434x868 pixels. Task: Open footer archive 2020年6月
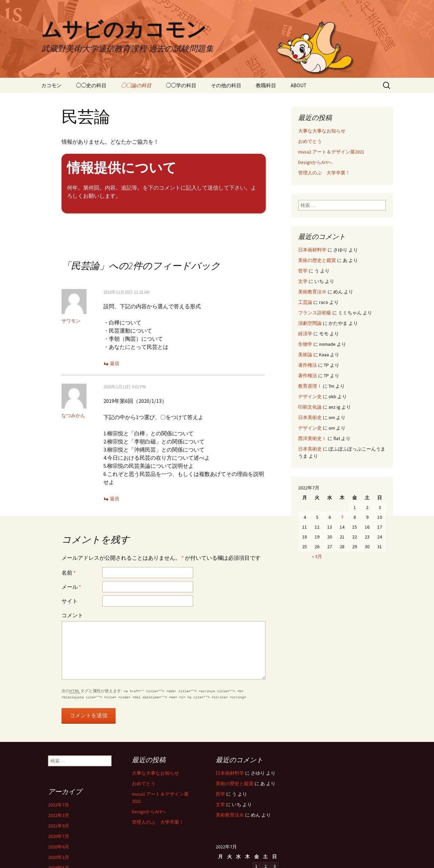58,847
